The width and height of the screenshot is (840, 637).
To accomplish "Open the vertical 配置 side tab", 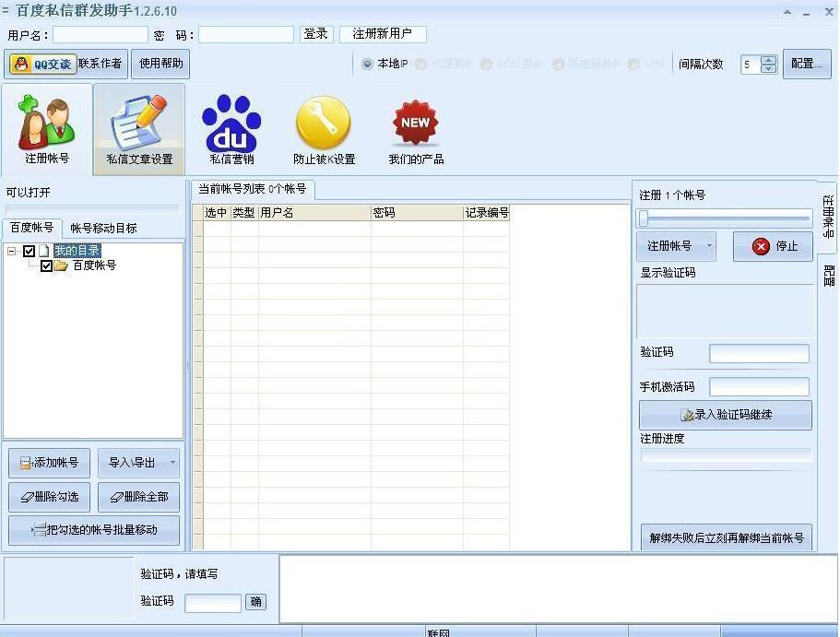I will (828, 276).
